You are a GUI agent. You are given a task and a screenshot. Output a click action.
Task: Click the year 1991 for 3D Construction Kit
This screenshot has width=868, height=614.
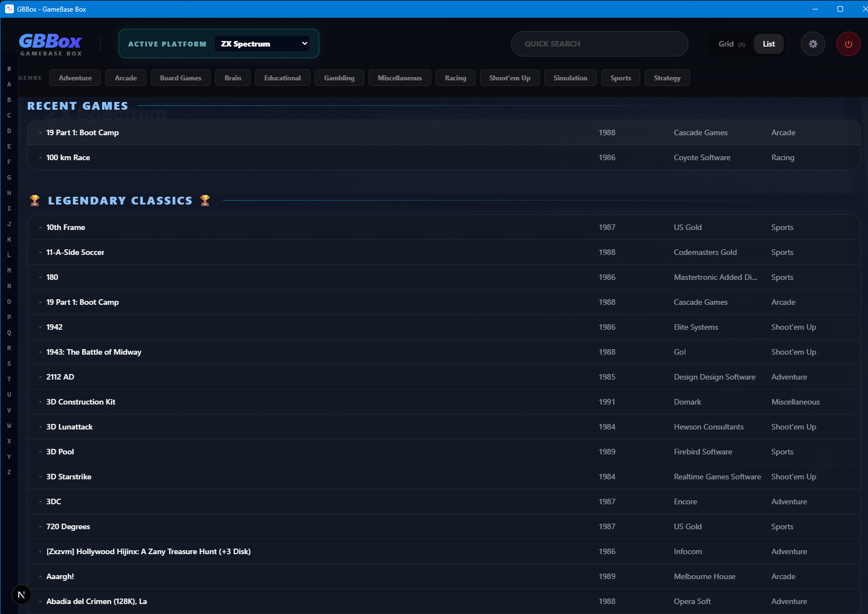coord(607,402)
